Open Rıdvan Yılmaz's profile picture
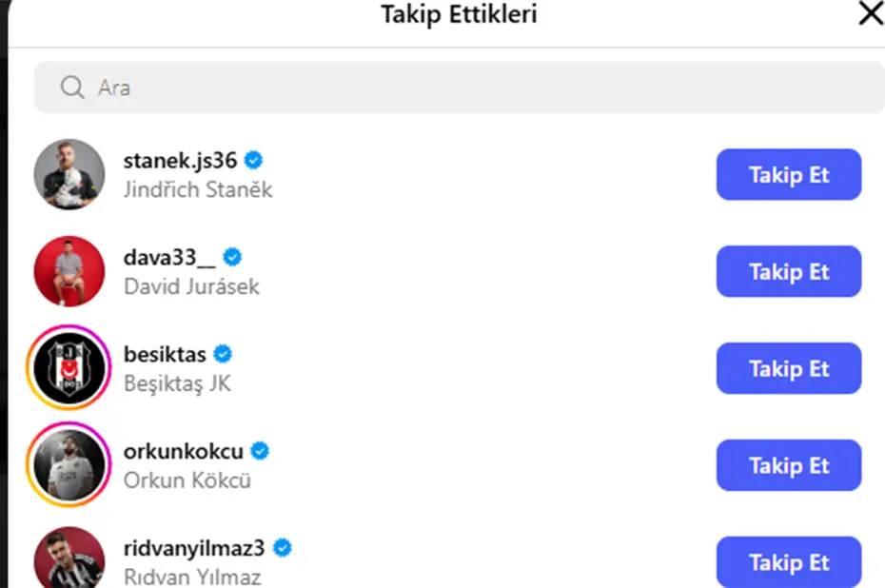Viewport: 885px width, 588px height. 69,559
